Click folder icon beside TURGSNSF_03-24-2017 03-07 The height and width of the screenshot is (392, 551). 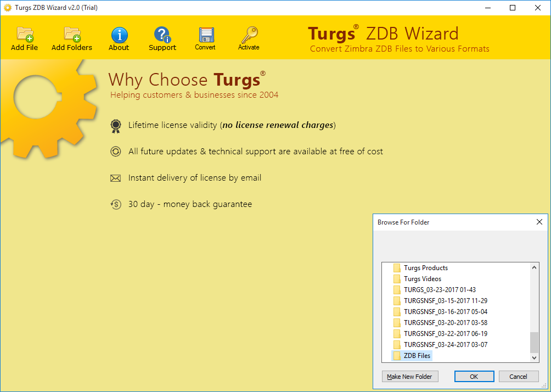(x=397, y=345)
